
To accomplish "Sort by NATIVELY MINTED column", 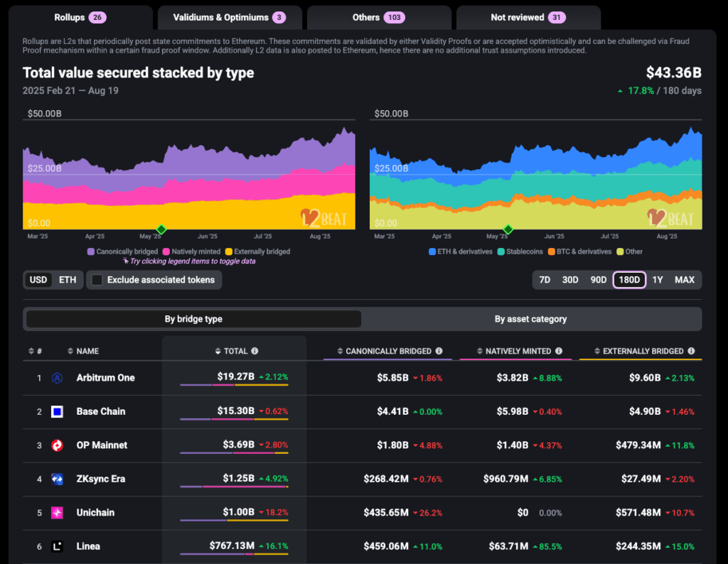I will (514, 351).
